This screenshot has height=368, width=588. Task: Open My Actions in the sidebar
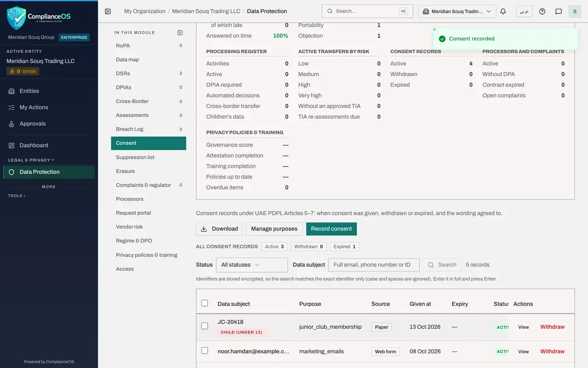point(49,107)
